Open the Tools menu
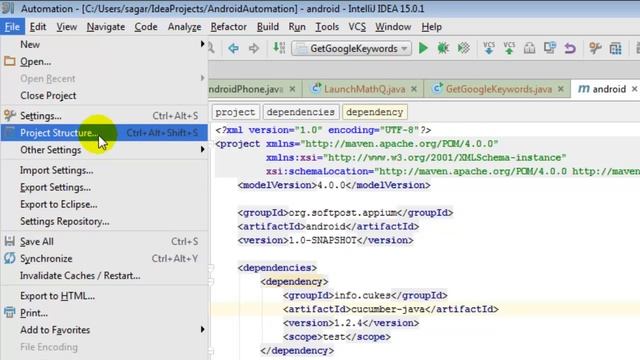 point(327,27)
